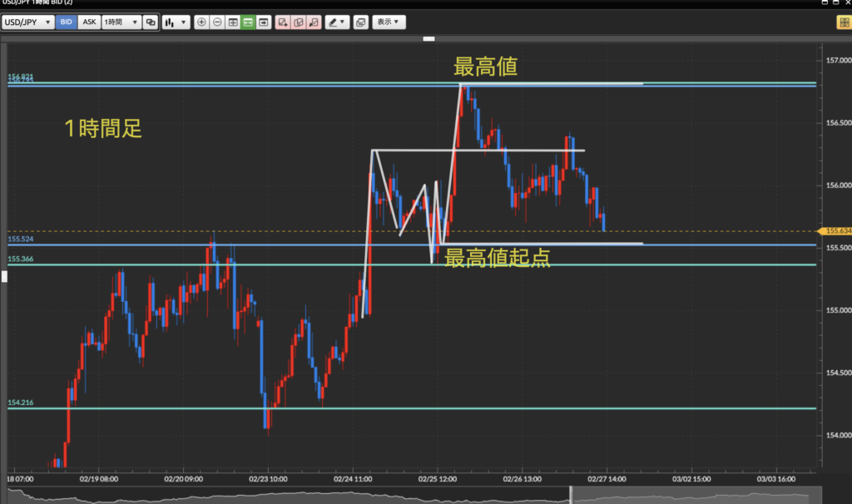
Task: Click the rightmost pink order icon
Action: tap(314, 22)
